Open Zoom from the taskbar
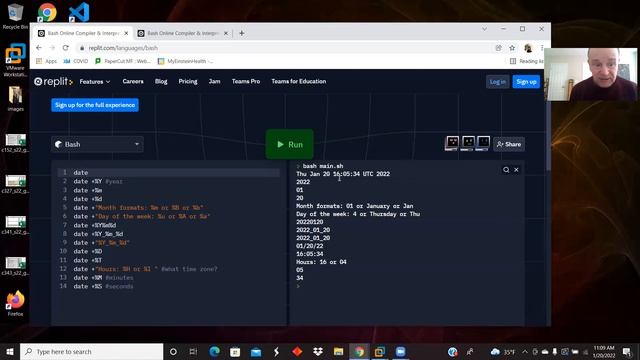Viewport: 640px width, 360px height. [400, 351]
